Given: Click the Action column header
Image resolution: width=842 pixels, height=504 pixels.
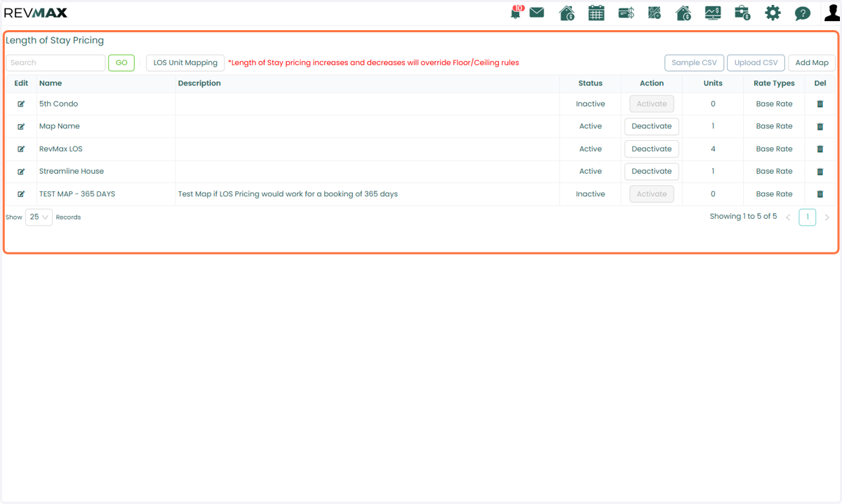Looking at the screenshot, I should coord(652,83).
